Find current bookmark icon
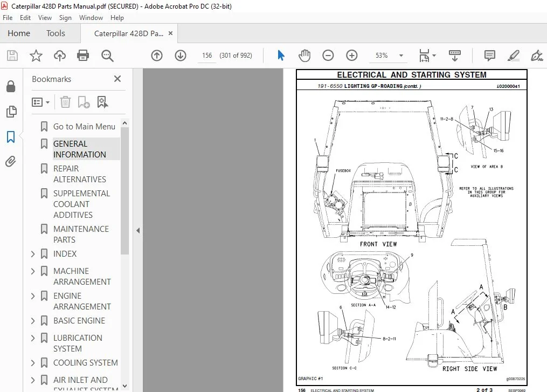 [x=102, y=102]
